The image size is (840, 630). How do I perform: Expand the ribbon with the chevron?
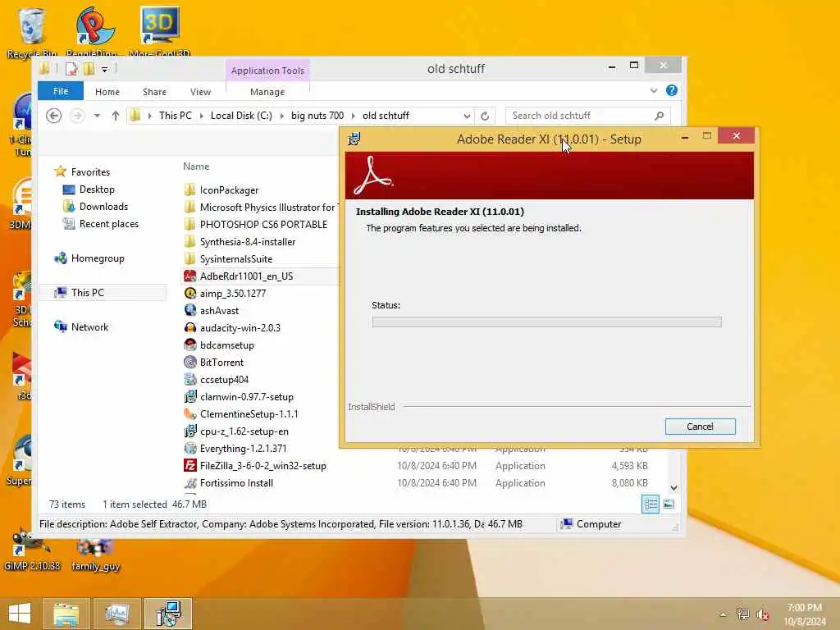(654, 90)
